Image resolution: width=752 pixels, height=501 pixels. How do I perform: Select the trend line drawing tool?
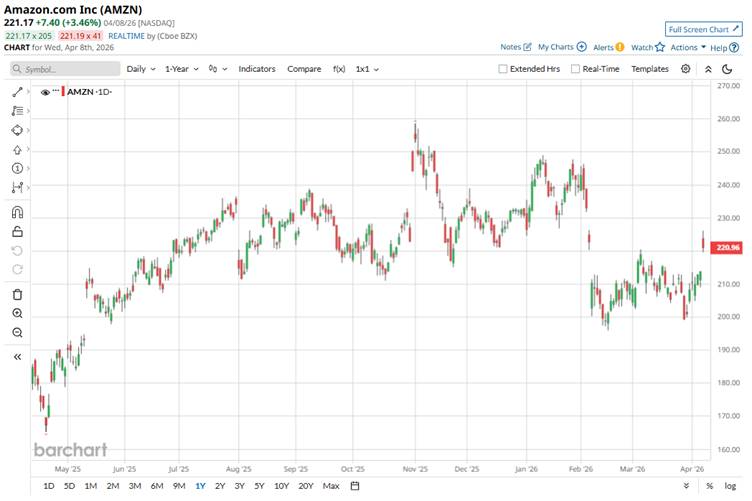(x=17, y=92)
